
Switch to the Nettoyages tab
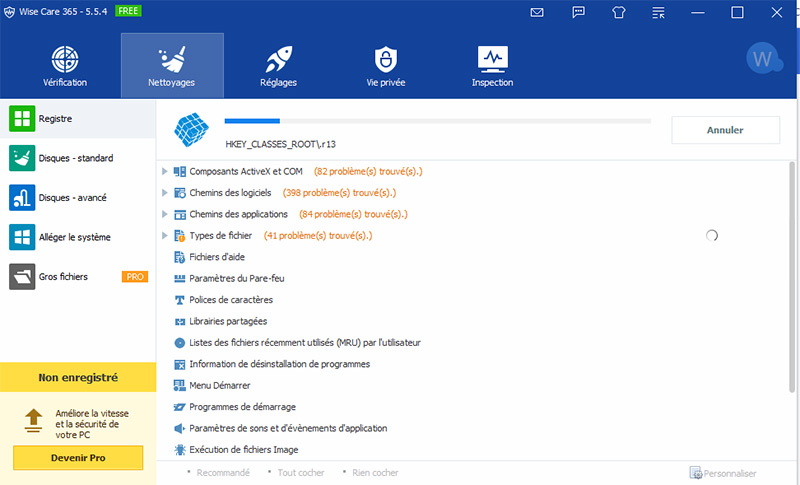coord(172,66)
